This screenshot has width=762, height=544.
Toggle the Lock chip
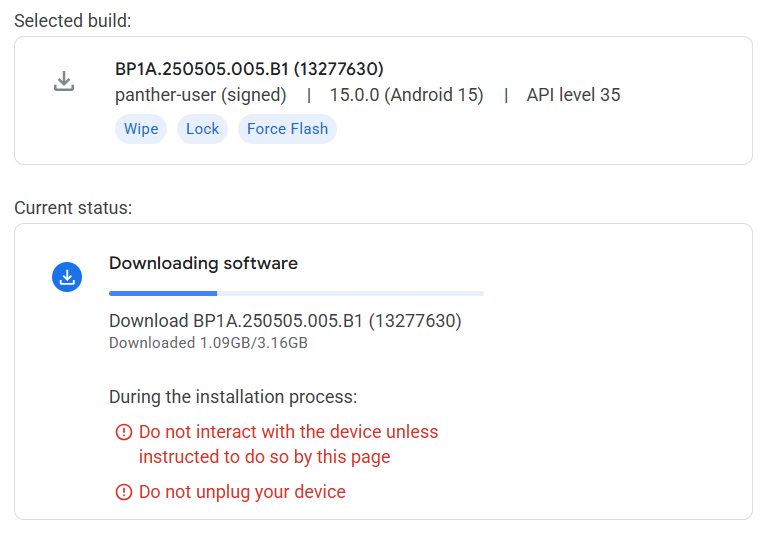click(202, 129)
